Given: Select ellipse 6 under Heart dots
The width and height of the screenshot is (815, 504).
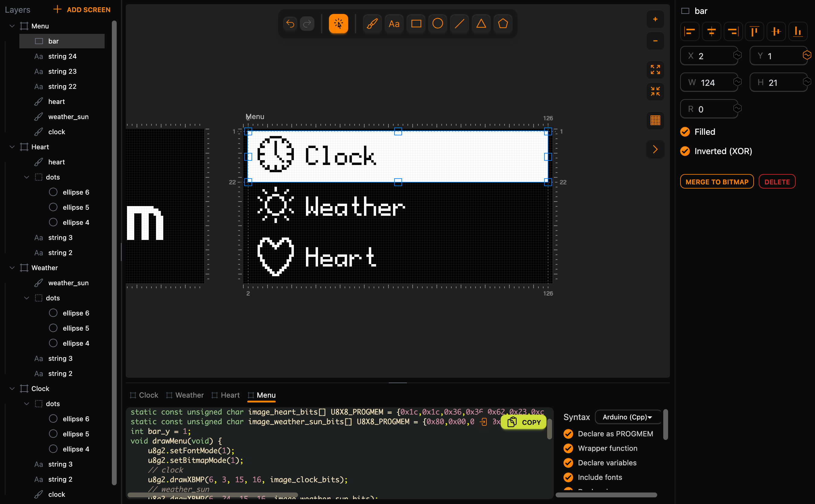Looking at the screenshot, I should 69,192.
